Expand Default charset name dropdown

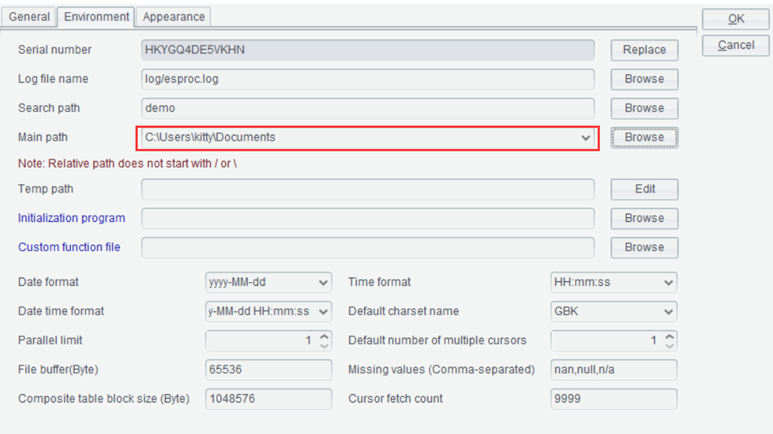point(668,312)
